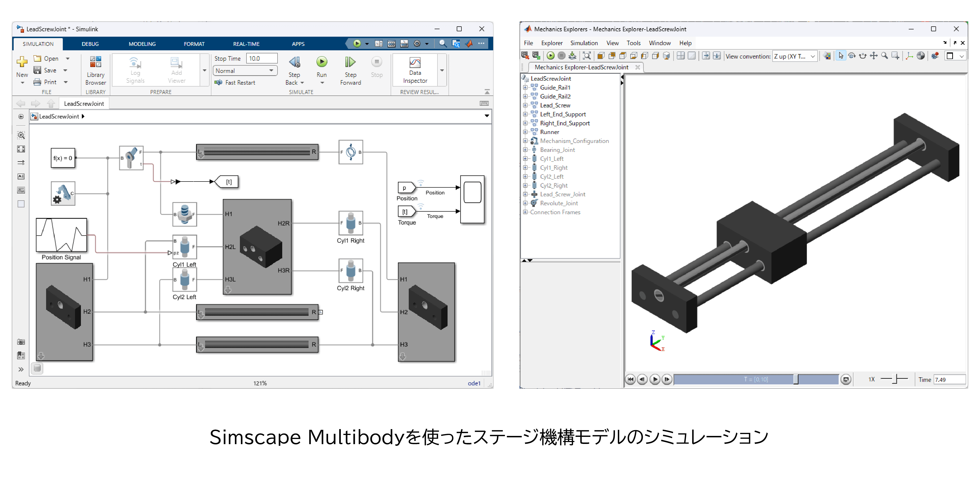Switch to the MODELING ribbon tab
Screen dimensions: 980x490
pyautogui.click(x=142, y=44)
